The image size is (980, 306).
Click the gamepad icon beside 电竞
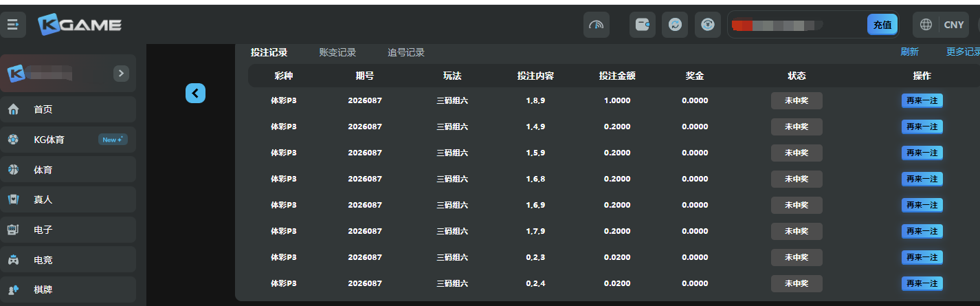point(13,260)
